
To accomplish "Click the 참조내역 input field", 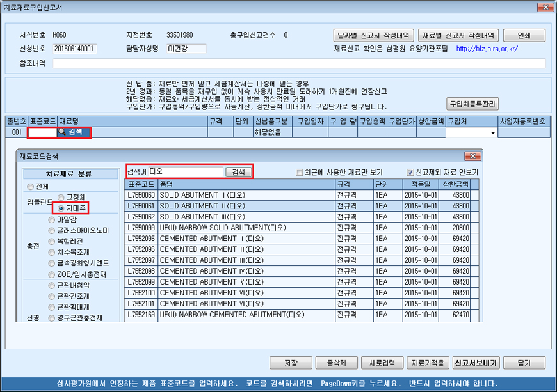I will tap(299, 64).
